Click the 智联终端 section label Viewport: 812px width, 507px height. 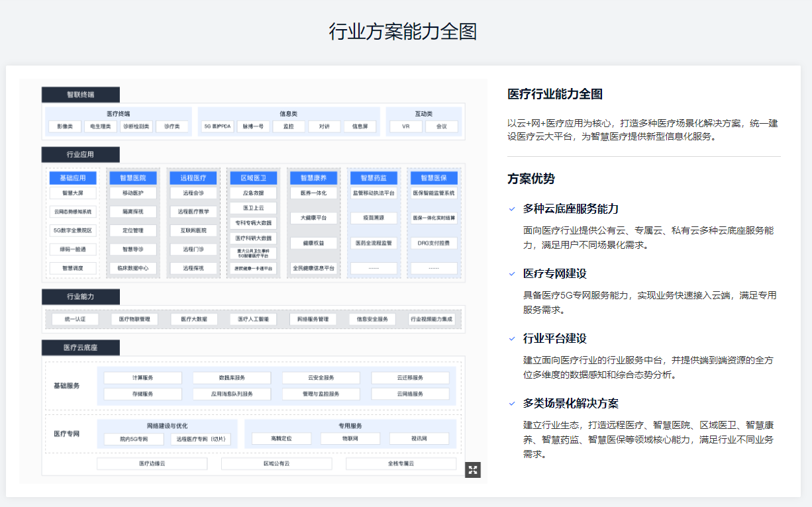(x=80, y=95)
